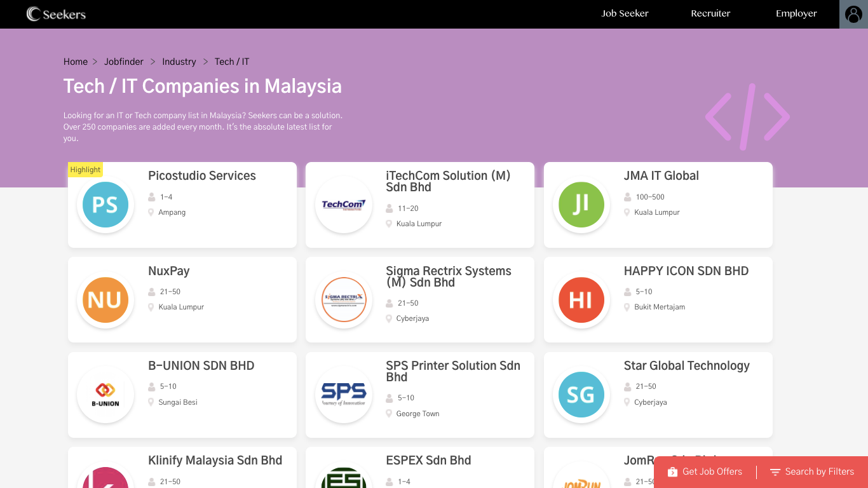The image size is (868, 488).
Task: Click the Tech / IT breadcrumb
Action: point(232,62)
